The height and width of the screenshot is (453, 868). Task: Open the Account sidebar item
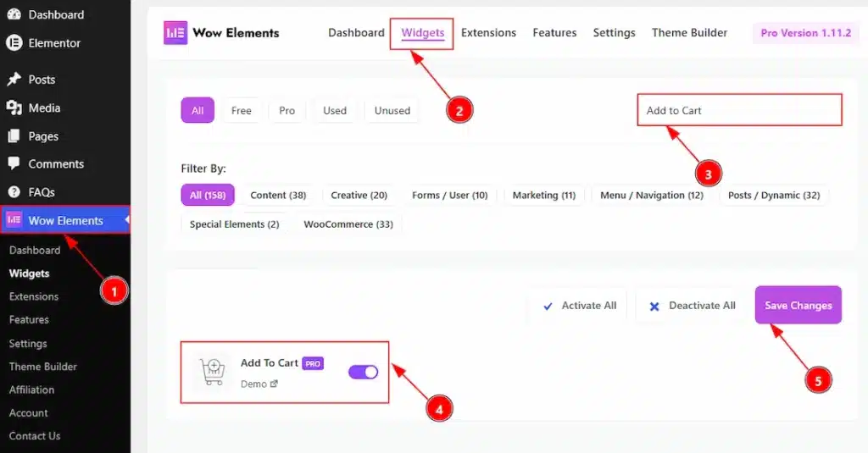tap(28, 413)
